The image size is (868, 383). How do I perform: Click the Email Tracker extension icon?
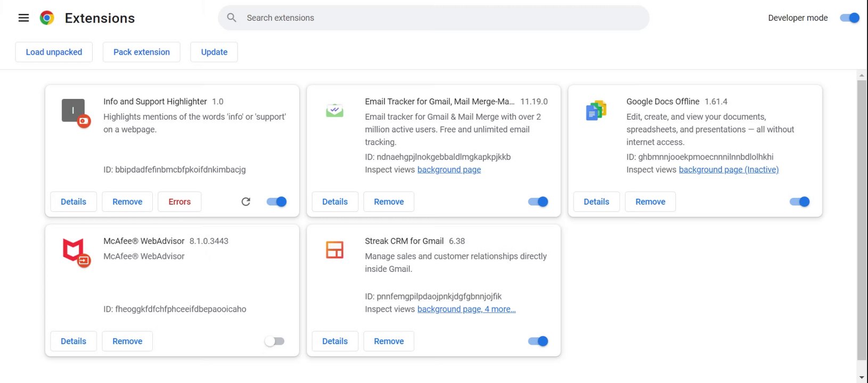(x=334, y=110)
